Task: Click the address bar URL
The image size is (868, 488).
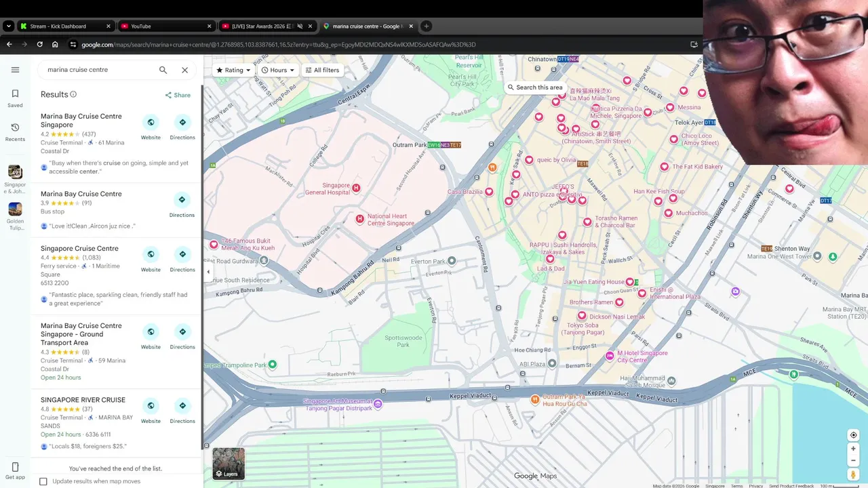Action: [x=278, y=45]
